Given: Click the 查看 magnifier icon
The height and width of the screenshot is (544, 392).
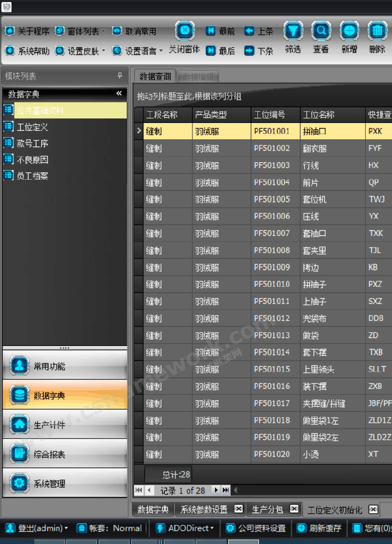Looking at the screenshot, I should click(x=321, y=31).
